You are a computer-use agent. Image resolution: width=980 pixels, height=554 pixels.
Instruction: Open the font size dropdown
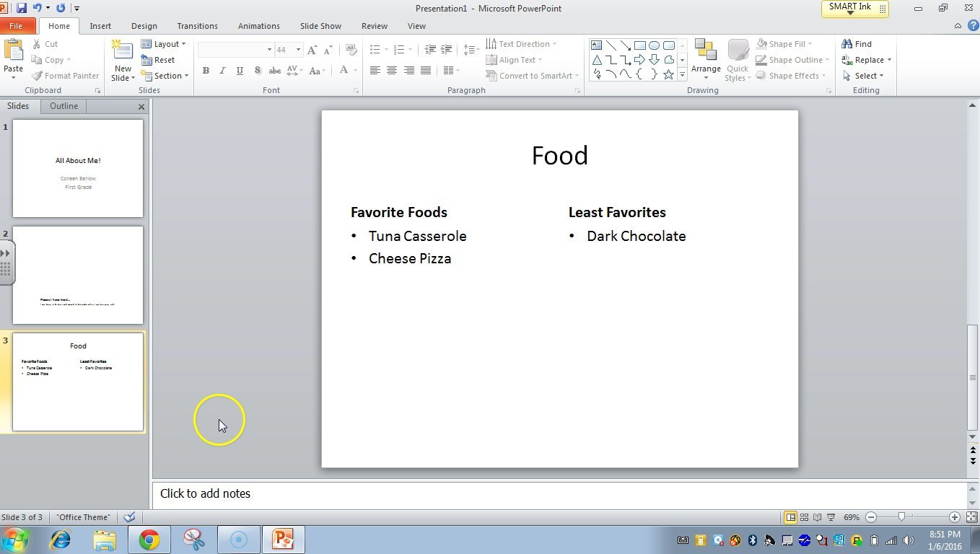tap(297, 49)
